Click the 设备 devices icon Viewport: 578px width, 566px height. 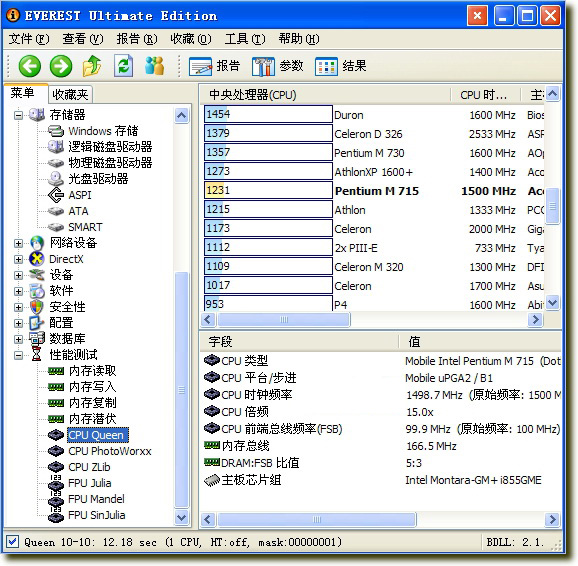tap(37, 275)
